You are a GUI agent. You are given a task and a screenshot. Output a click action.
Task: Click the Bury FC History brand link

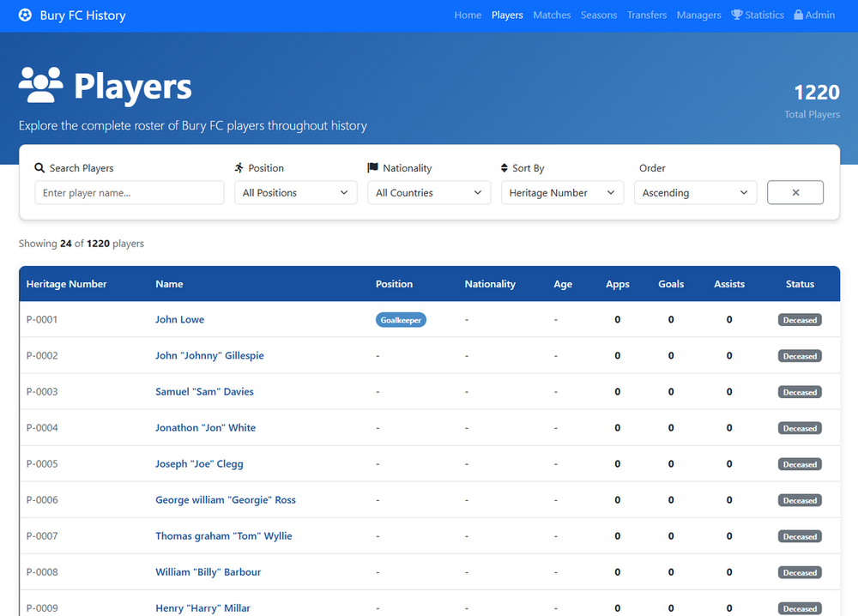point(72,15)
